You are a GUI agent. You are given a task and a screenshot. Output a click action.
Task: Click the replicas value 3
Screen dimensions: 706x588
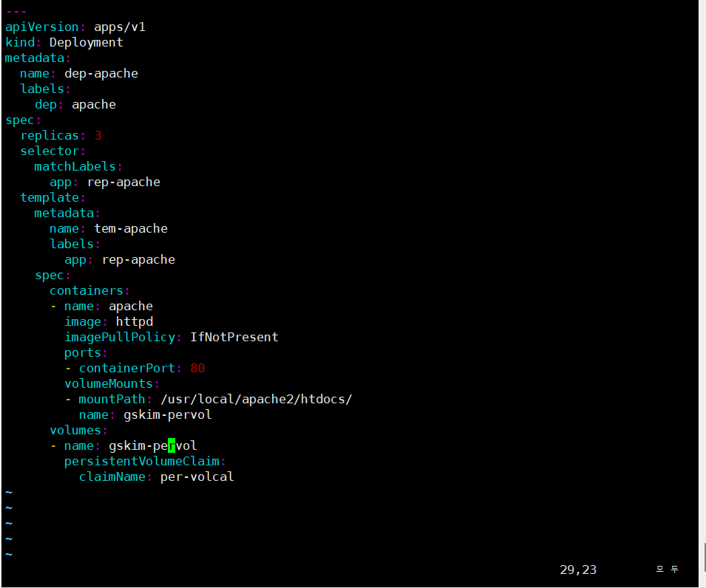[98, 135]
